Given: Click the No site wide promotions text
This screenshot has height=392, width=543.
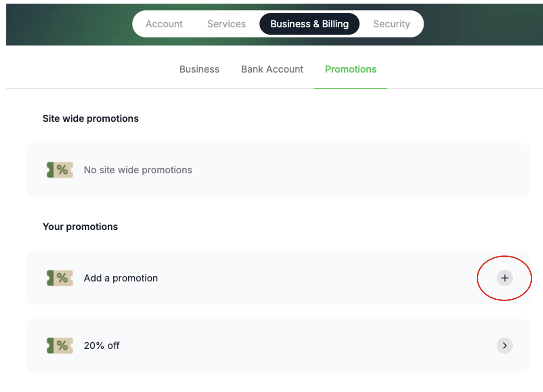Looking at the screenshot, I should [x=138, y=170].
